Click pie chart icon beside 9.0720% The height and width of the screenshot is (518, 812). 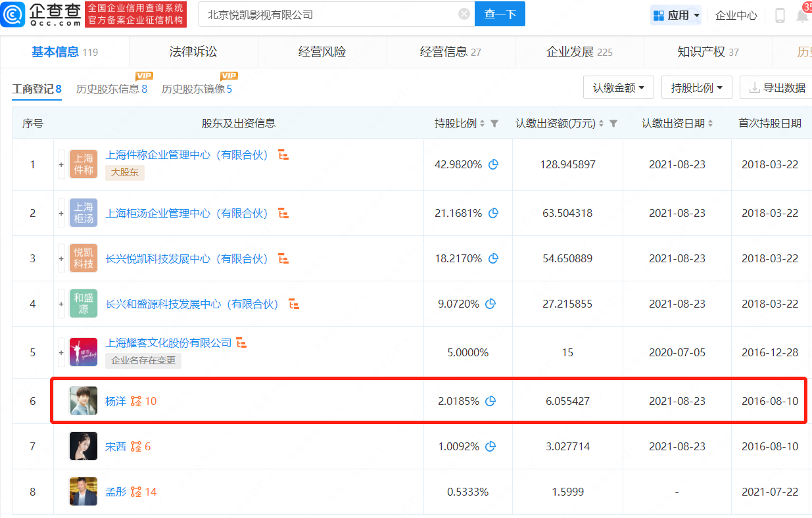click(x=490, y=304)
